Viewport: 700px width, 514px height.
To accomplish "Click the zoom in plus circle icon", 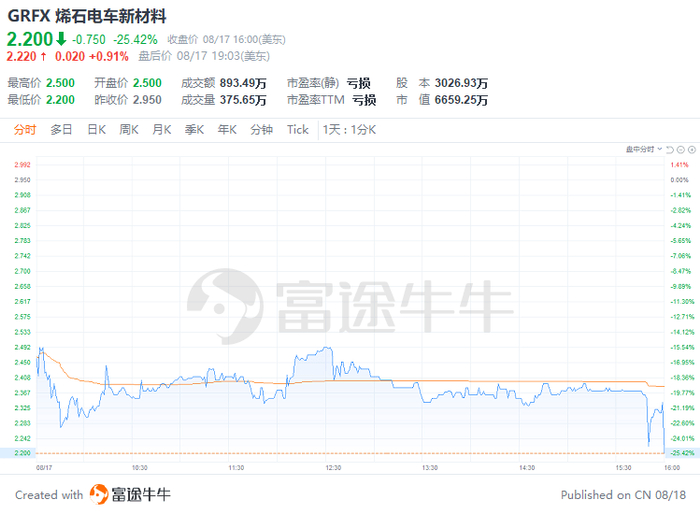I will [692, 150].
